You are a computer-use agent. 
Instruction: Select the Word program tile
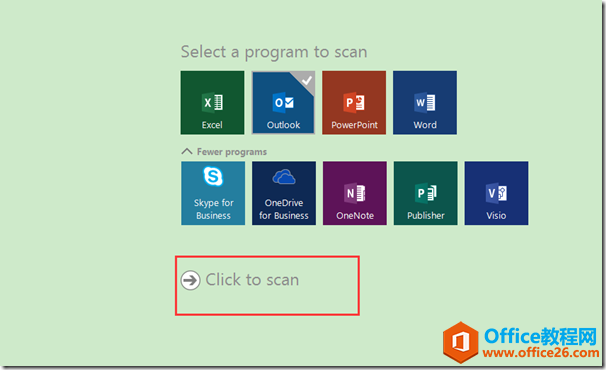(x=425, y=102)
